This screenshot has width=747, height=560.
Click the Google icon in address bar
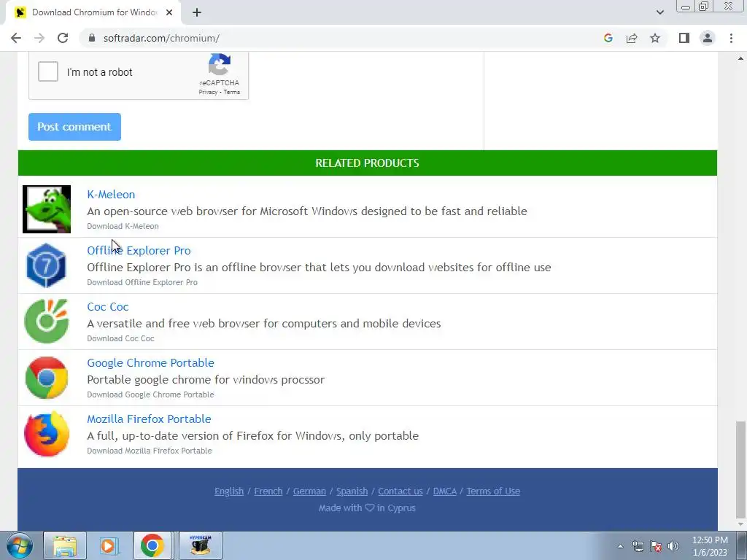608,38
